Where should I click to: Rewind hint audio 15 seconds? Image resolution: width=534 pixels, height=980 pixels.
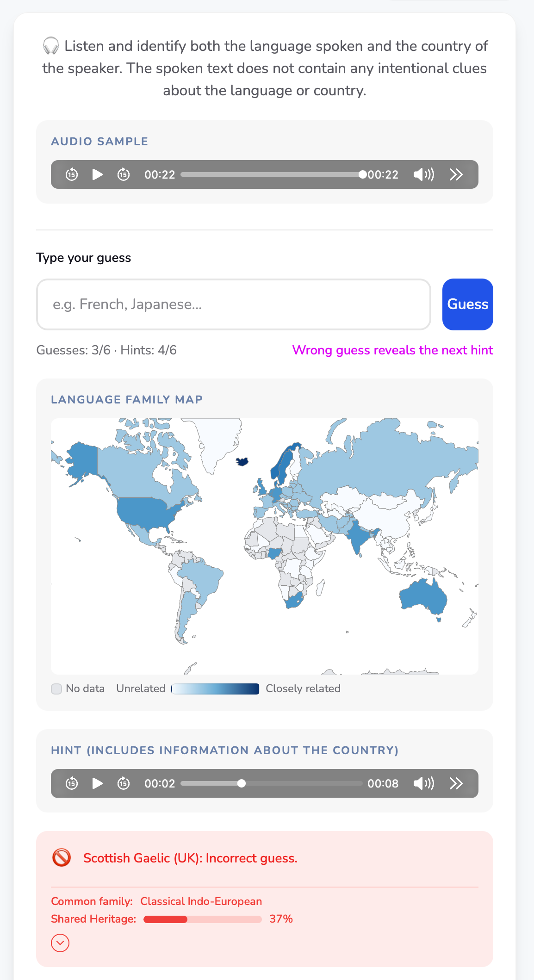point(72,783)
